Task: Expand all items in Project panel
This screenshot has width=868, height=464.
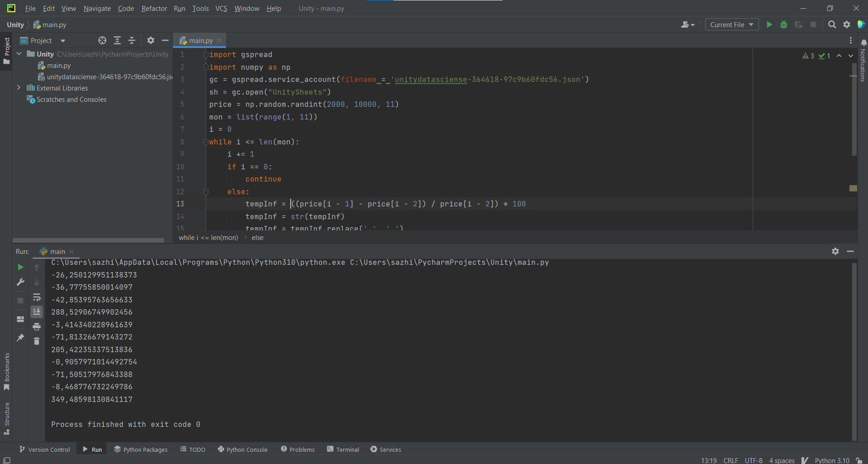Action: pyautogui.click(x=117, y=40)
